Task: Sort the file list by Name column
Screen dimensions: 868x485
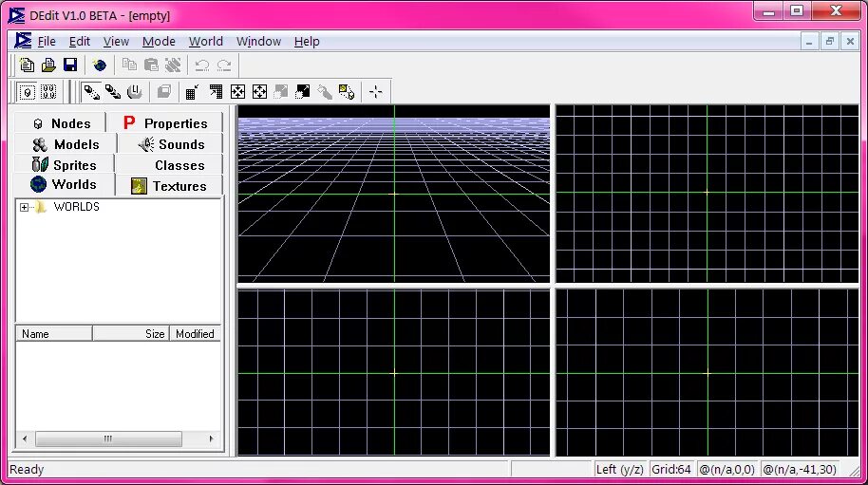Action: pyautogui.click(x=54, y=333)
